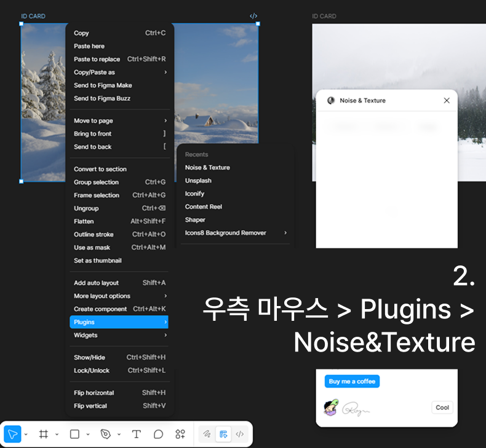
Task: Choose Paste here
Action: click(x=119, y=46)
